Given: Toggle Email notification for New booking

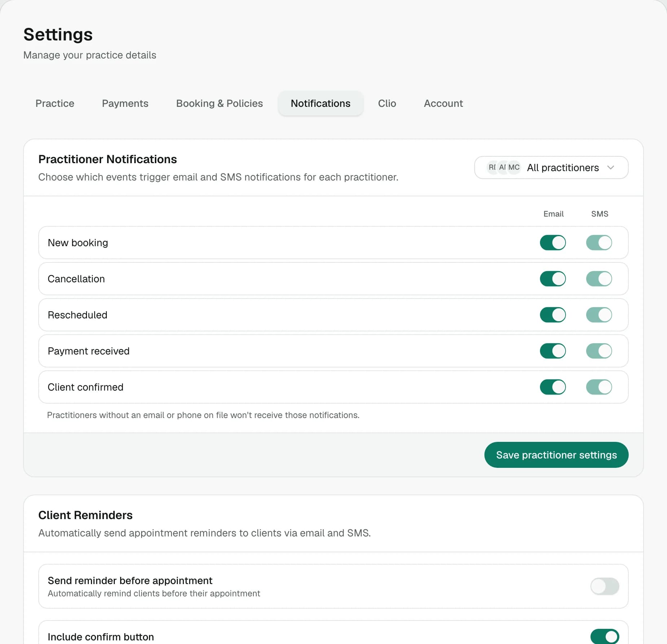Looking at the screenshot, I should [x=553, y=243].
